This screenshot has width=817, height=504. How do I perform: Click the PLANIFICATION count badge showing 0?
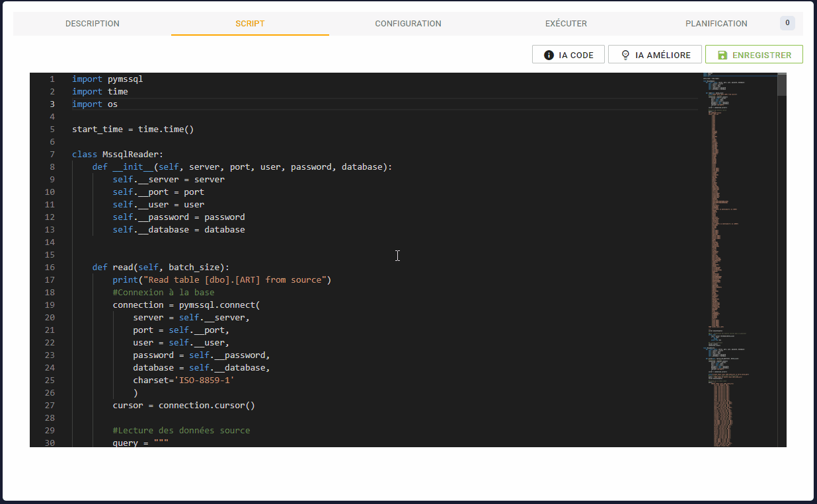(787, 23)
